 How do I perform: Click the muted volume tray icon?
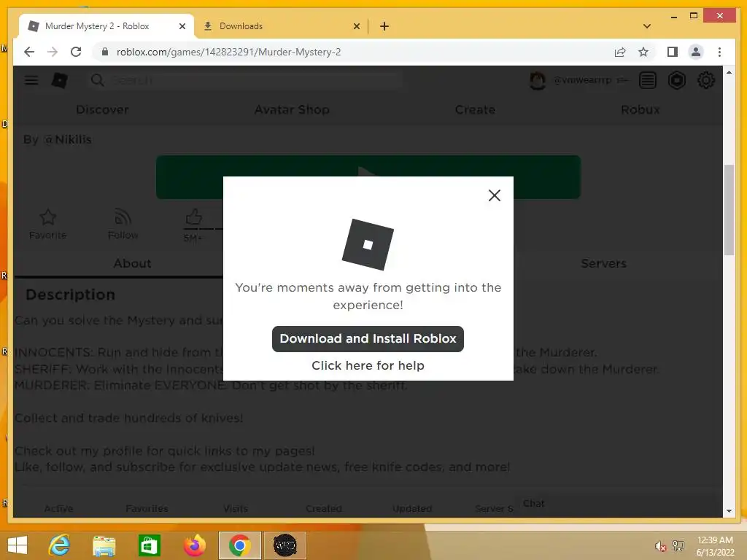coord(660,546)
